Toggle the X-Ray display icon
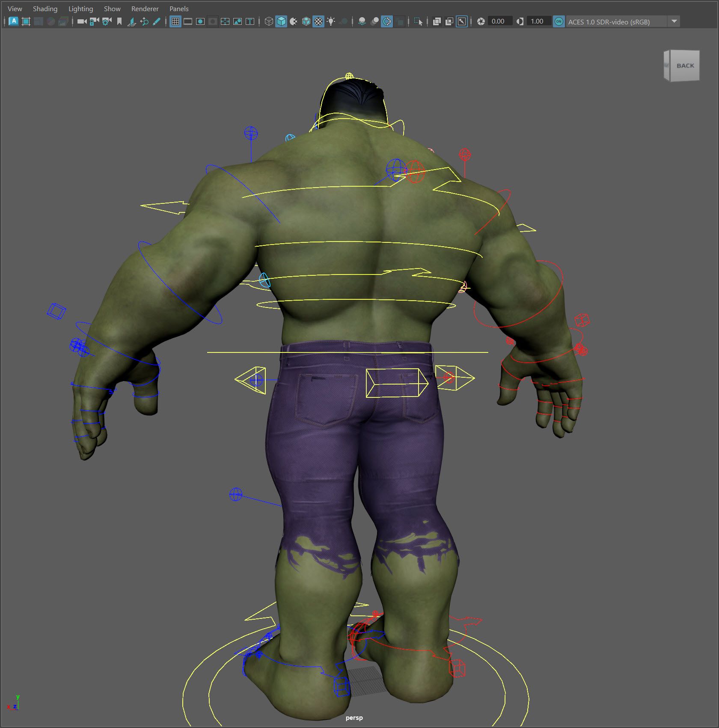Screen dimensions: 719x728 tap(437, 21)
